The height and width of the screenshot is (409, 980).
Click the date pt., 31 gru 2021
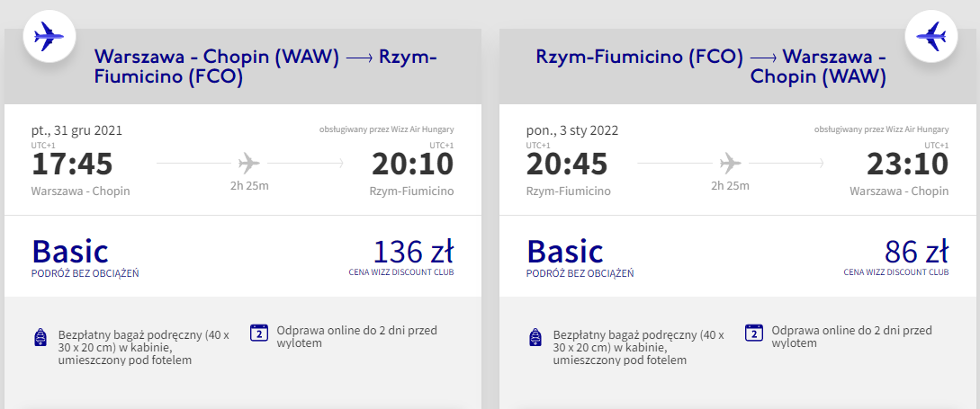click(76, 130)
